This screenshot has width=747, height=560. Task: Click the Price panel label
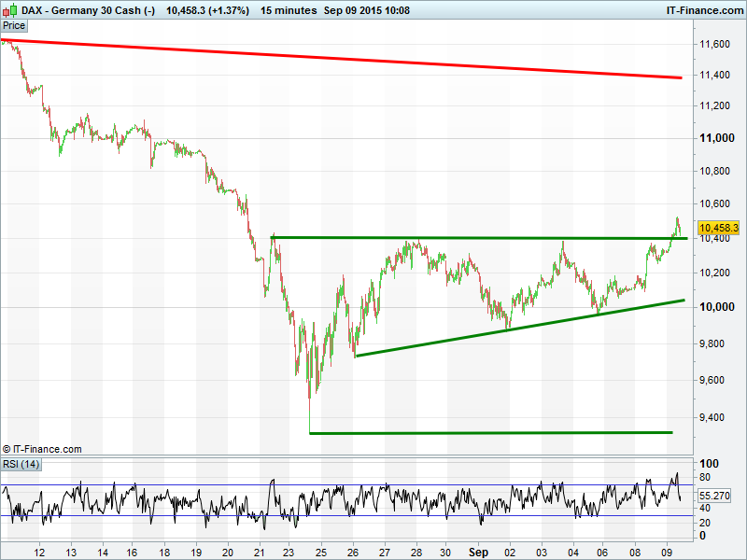click(15, 26)
